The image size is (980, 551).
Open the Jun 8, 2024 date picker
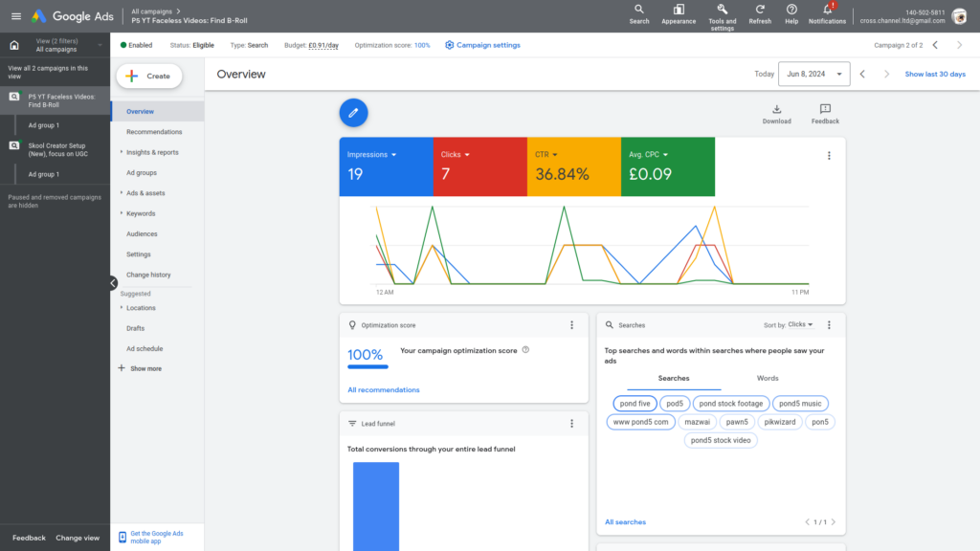813,74
